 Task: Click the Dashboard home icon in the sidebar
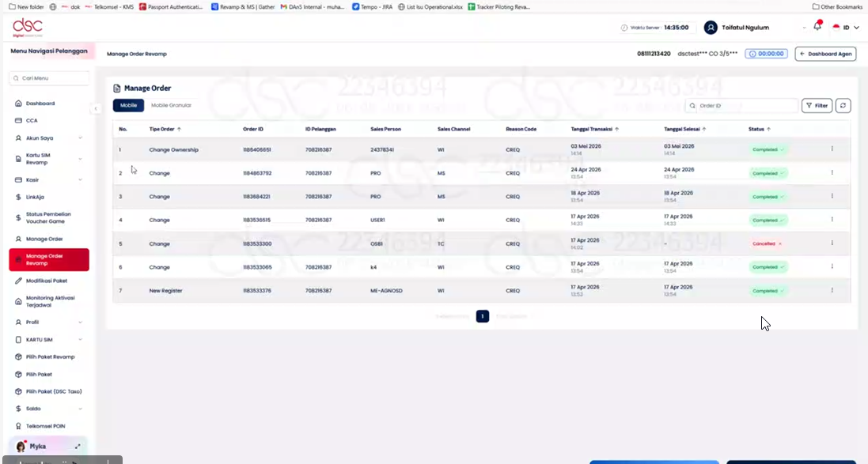point(18,104)
